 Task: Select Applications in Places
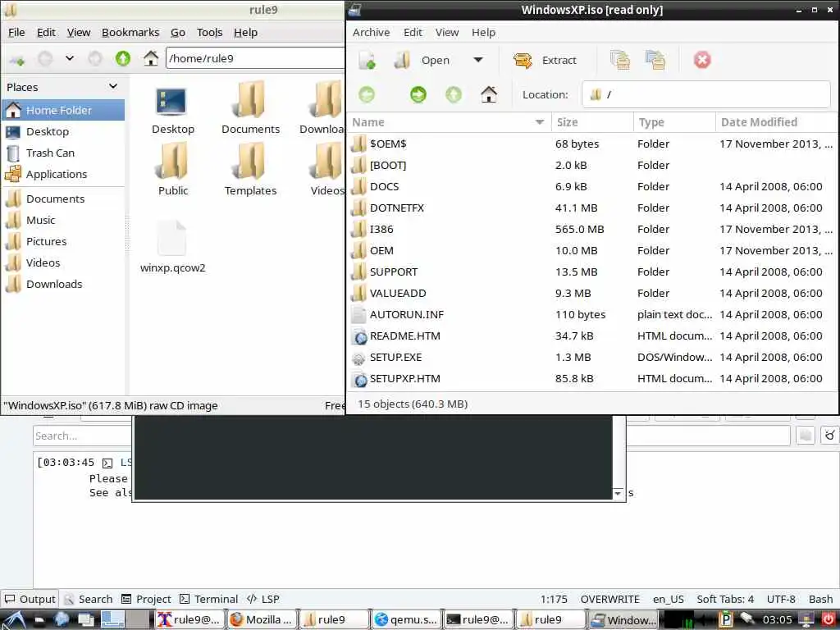63,175
